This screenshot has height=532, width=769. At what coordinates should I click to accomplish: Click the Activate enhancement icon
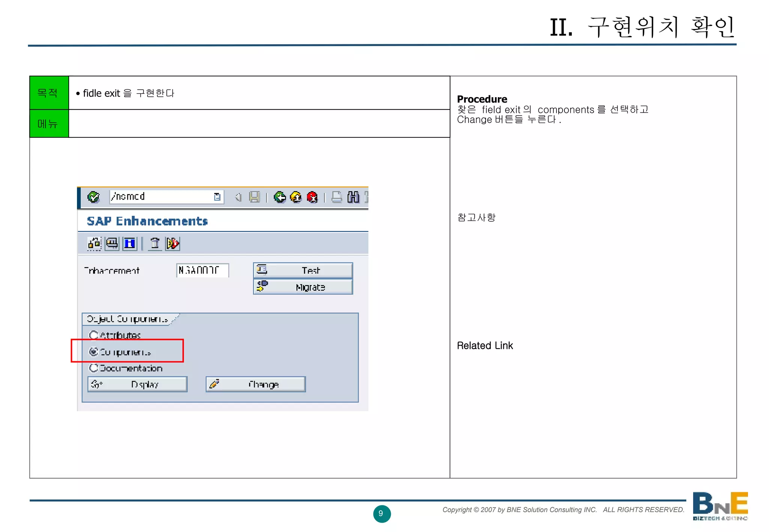[173, 243]
